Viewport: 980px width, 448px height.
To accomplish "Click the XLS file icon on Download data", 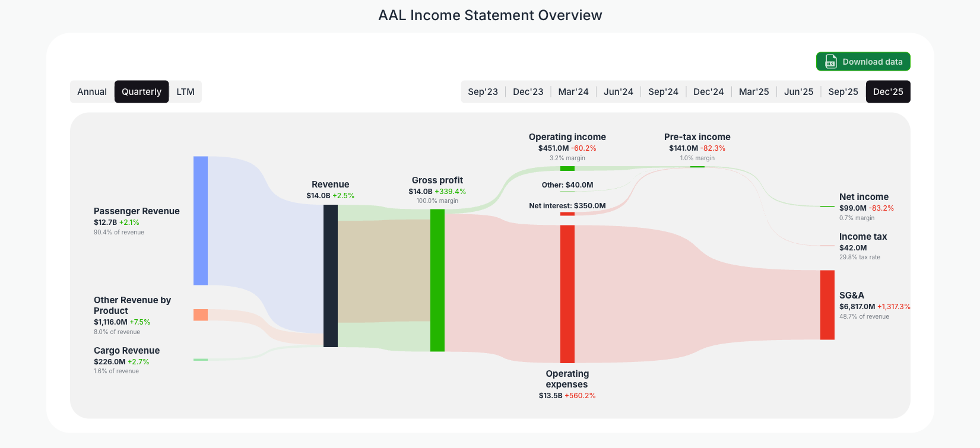I will coord(830,61).
